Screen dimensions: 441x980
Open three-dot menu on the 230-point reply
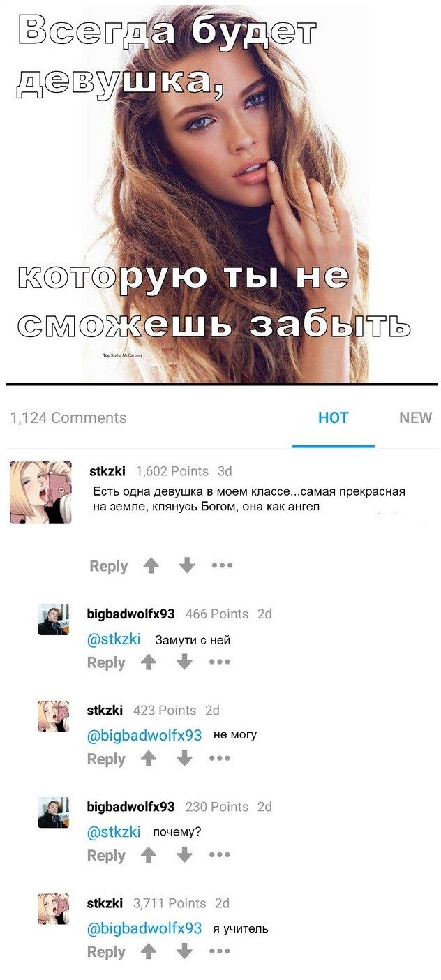pos(219,855)
